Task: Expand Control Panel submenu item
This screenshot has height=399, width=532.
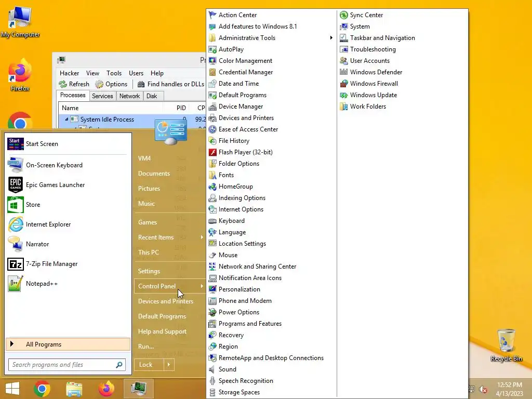Action: coord(170,286)
